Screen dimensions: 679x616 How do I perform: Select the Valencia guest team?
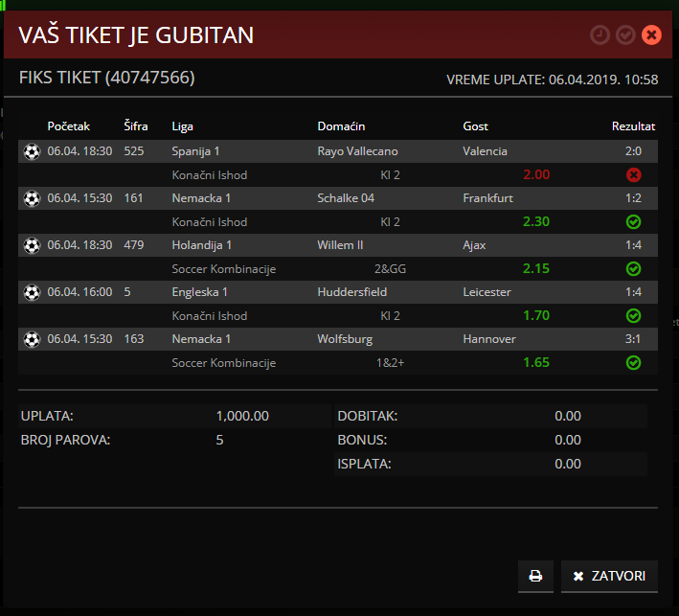click(485, 151)
